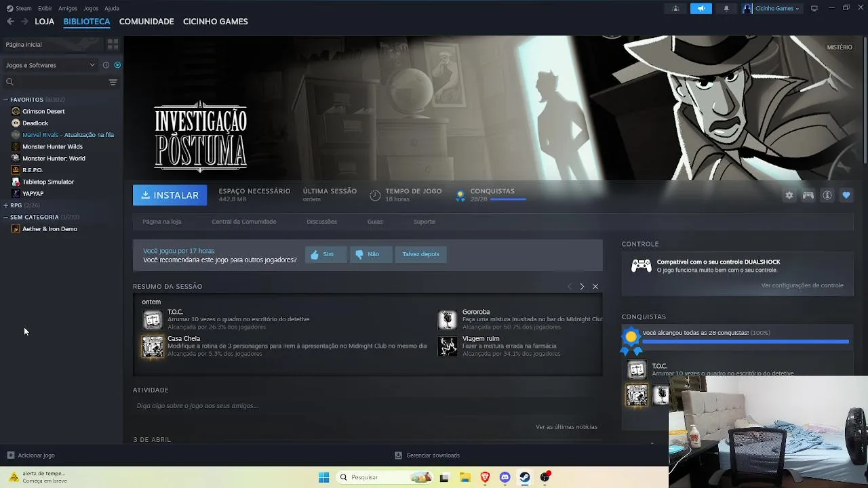
Task: Open T.O.C. achievement icon in session summary
Action: (x=153, y=319)
